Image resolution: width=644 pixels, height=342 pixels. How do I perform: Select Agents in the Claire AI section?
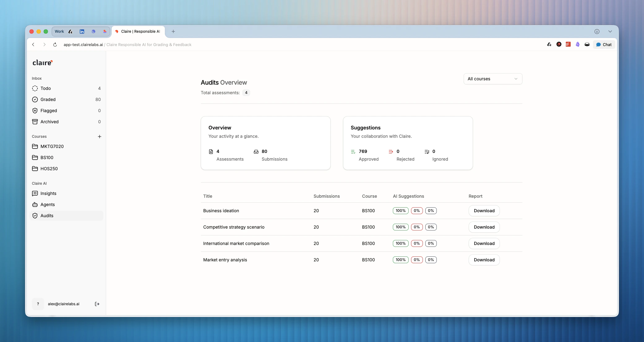(x=47, y=205)
